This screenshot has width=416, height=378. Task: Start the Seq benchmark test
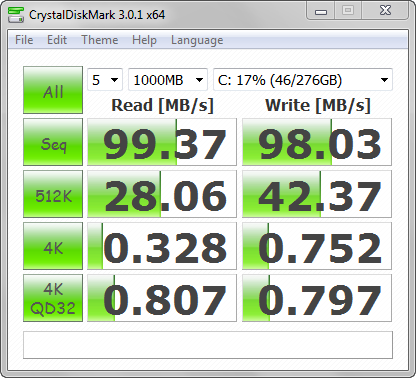tap(53, 142)
